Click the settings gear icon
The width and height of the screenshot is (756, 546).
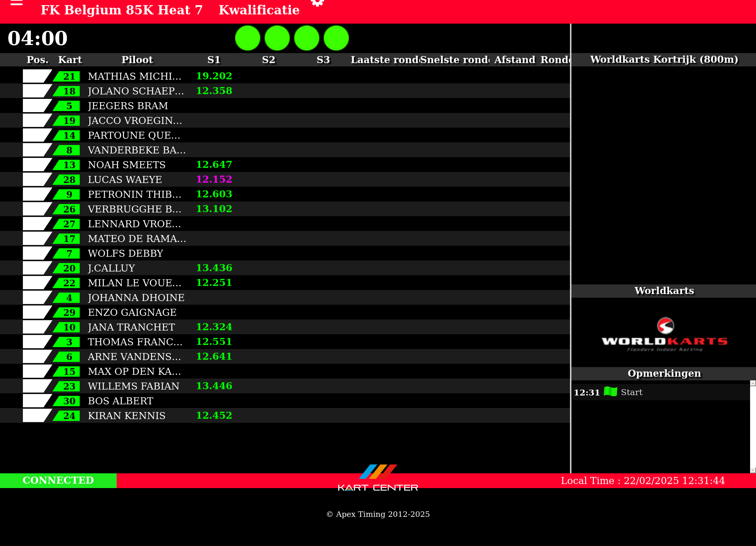317,3
